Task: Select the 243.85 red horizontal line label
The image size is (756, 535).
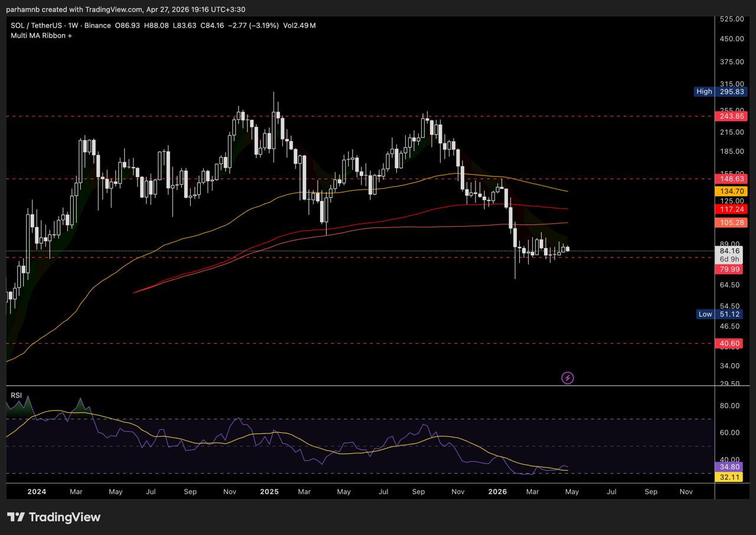Action: point(731,116)
